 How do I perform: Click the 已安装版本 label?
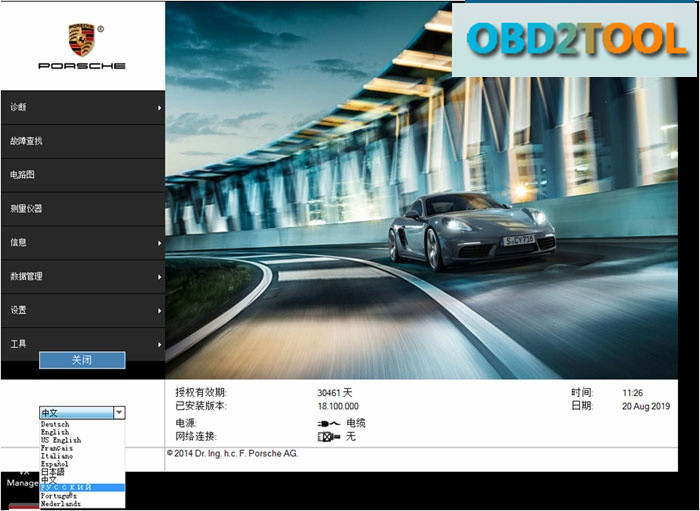(201, 406)
